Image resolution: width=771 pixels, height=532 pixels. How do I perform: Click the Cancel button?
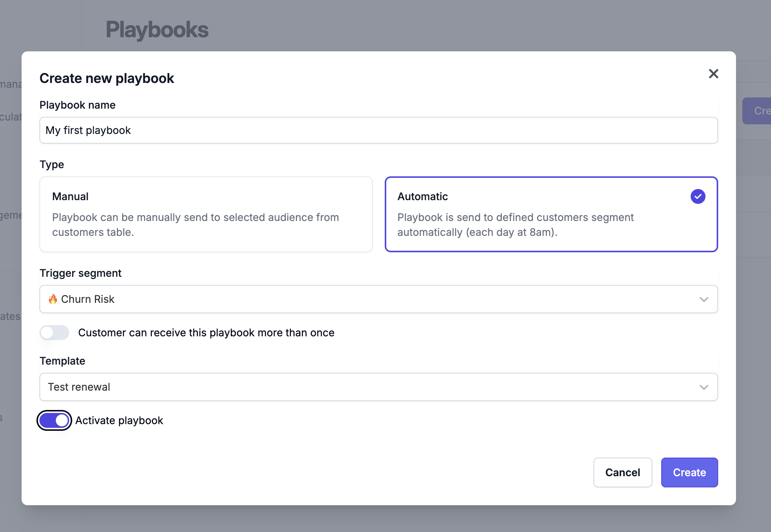click(623, 472)
